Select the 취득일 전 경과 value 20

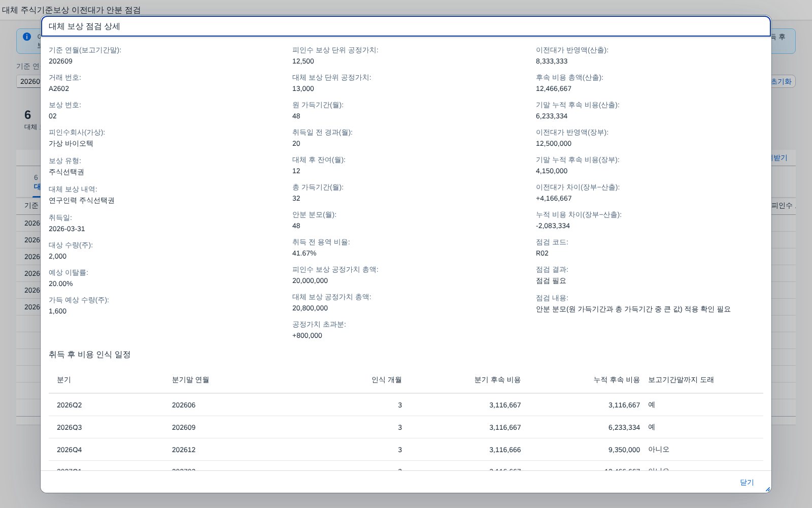tap(296, 143)
